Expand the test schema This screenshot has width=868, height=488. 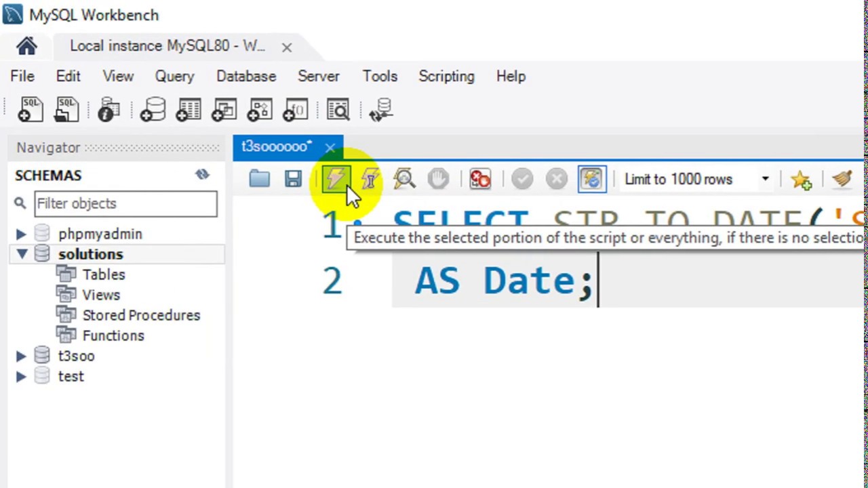[x=21, y=376]
